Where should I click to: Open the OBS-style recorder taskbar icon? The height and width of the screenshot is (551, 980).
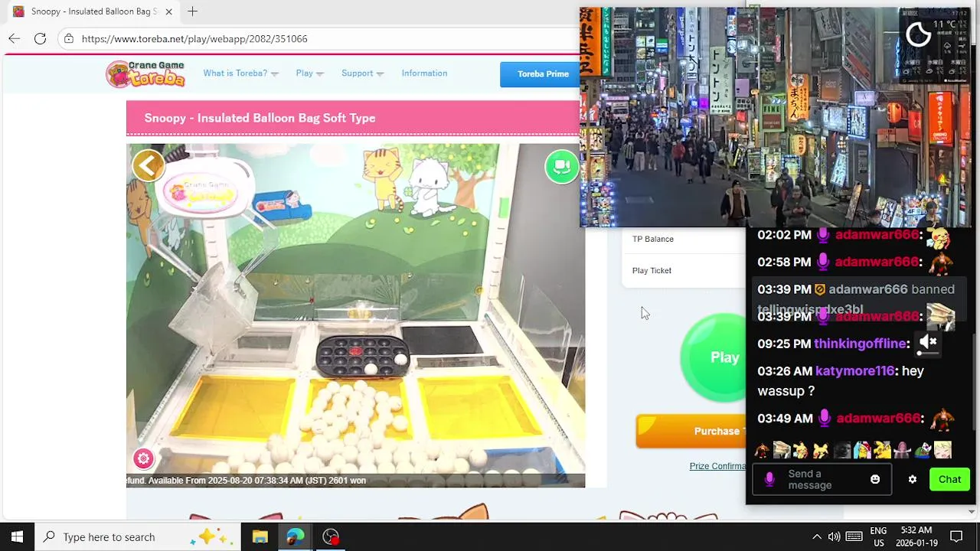tap(331, 536)
